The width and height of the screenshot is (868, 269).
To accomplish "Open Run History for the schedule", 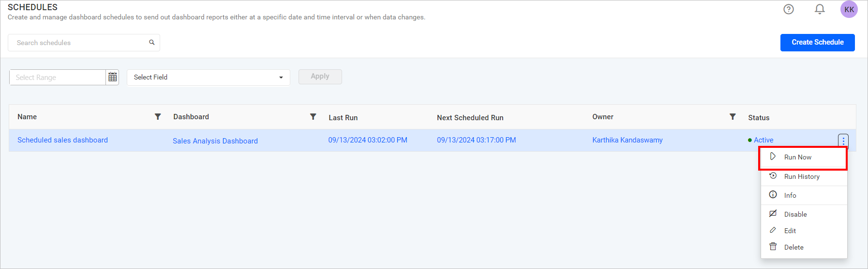I will [802, 176].
